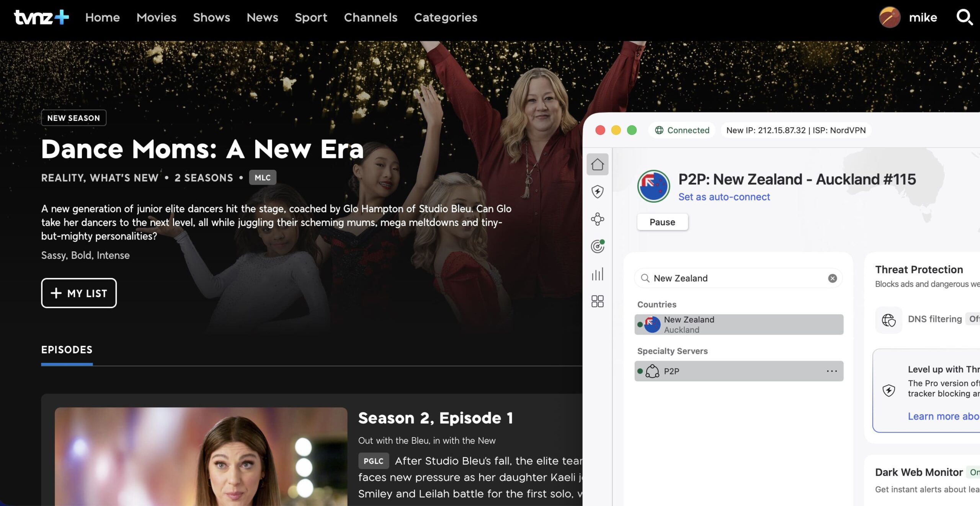Click the Connected status pill
This screenshot has height=506, width=980.
[682, 130]
